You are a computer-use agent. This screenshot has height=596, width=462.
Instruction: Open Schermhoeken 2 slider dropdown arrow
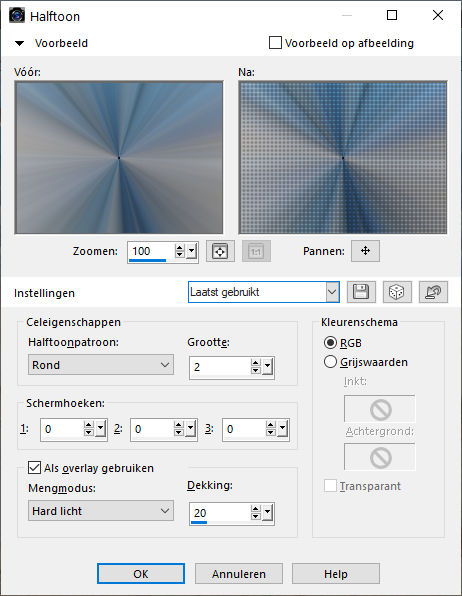click(x=191, y=429)
